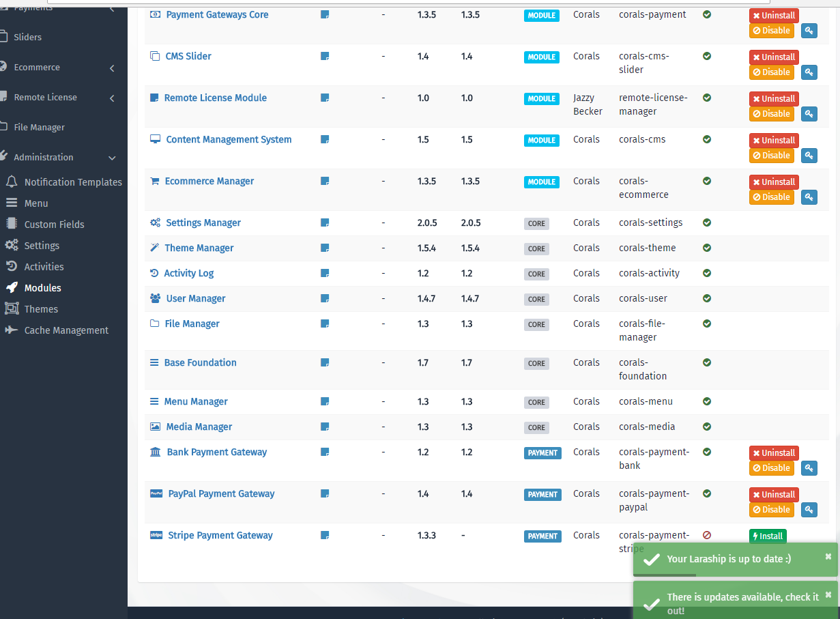
Task: Click note icon in Settings Manager row
Action: [x=325, y=222]
